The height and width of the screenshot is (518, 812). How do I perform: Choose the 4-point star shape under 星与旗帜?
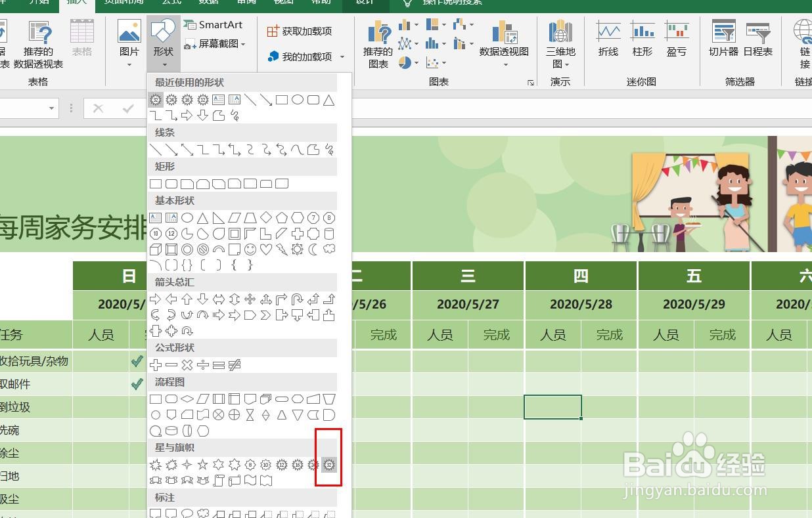[x=187, y=465]
